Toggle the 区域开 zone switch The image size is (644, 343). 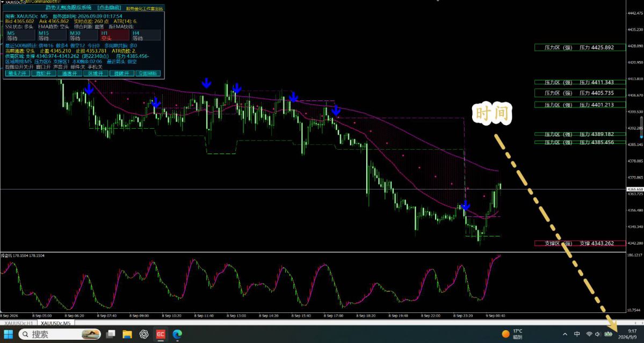[x=96, y=74]
